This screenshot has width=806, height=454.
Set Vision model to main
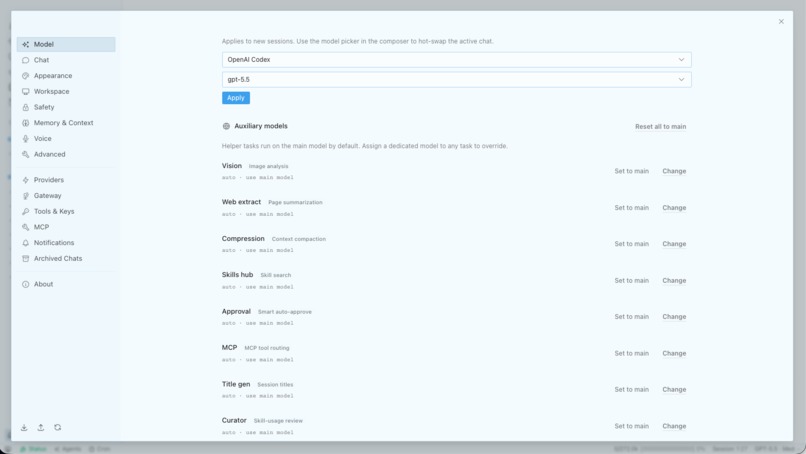631,171
